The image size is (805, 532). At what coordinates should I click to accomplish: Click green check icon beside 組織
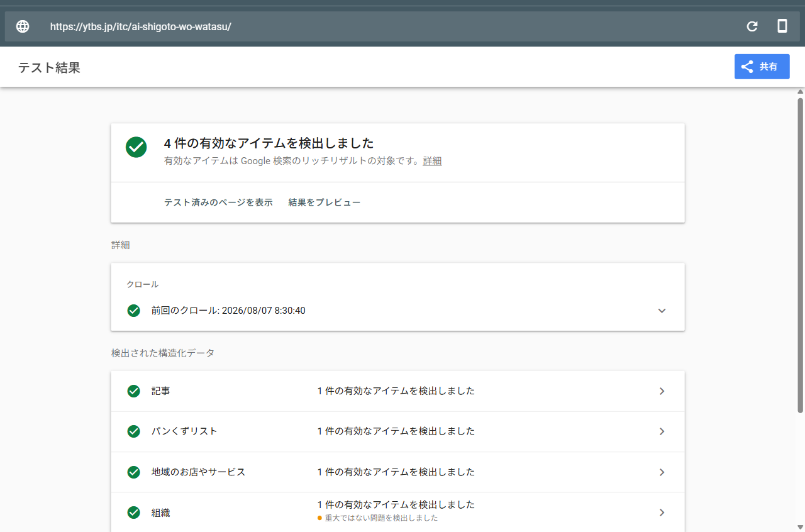(133, 513)
